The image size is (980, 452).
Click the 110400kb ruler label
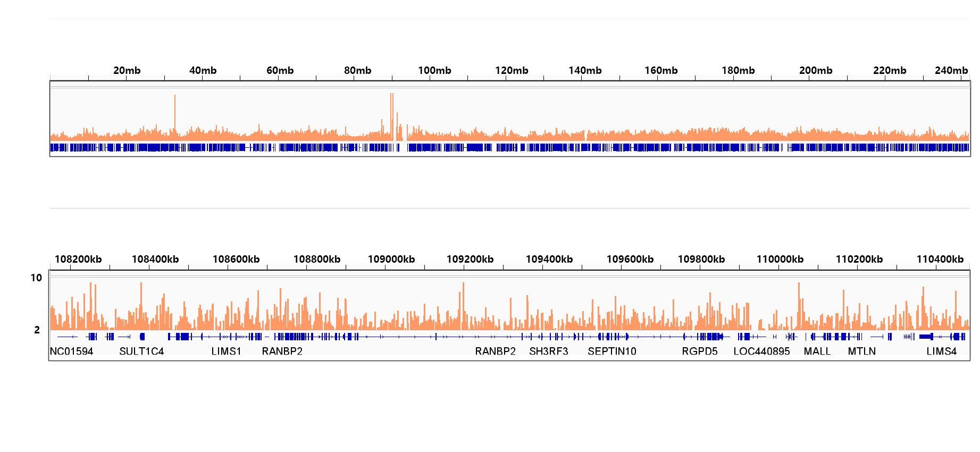click(x=940, y=259)
